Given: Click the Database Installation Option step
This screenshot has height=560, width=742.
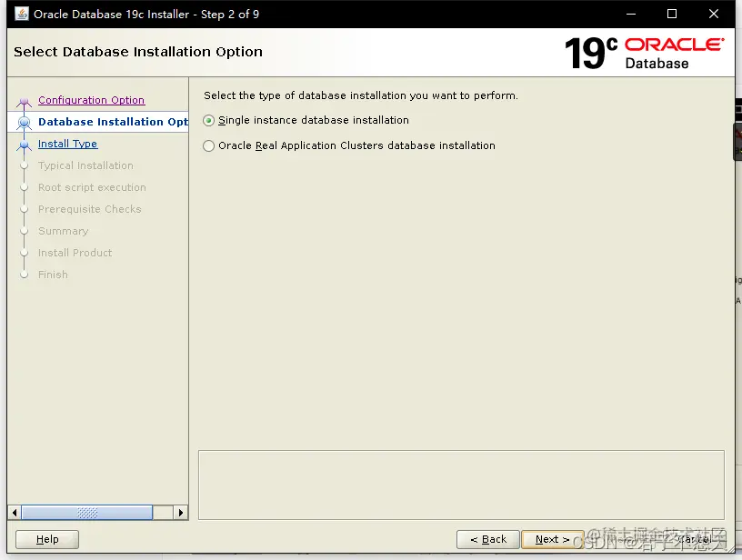Looking at the screenshot, I should coord(113,122).
